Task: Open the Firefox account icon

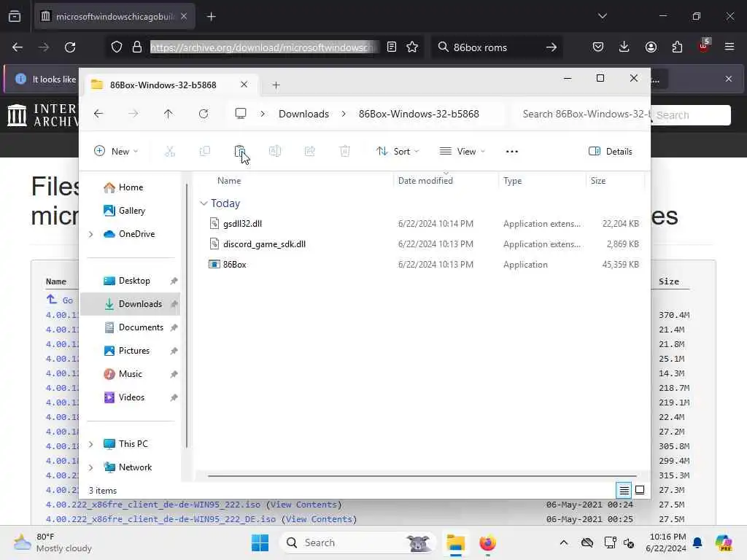Action: (x=651, y=47)
